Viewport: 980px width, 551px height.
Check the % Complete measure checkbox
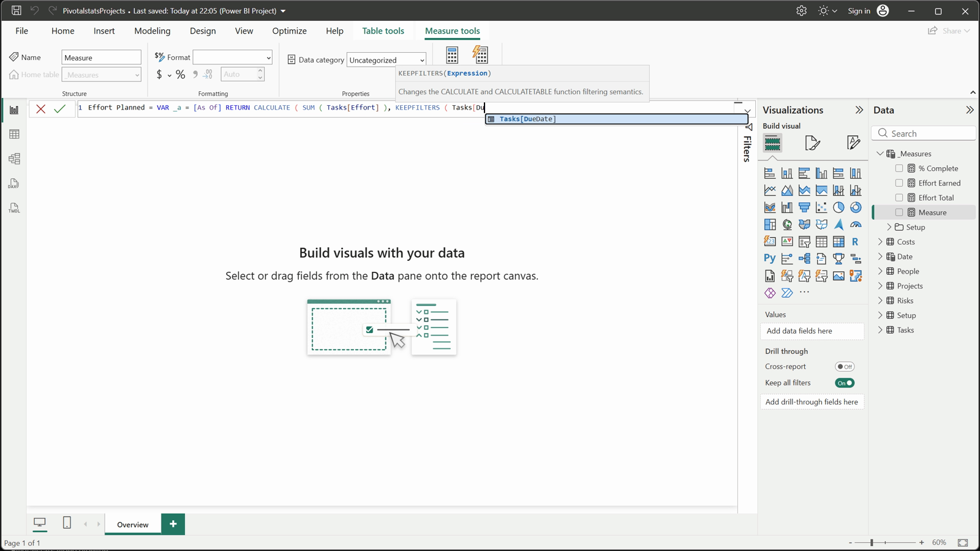click(x=899, y=168)
